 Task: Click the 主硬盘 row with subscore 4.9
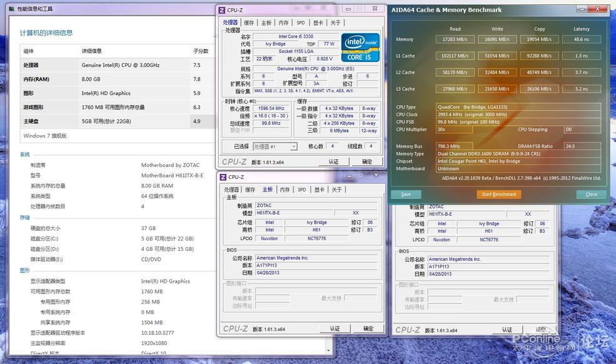click(117, 121)
